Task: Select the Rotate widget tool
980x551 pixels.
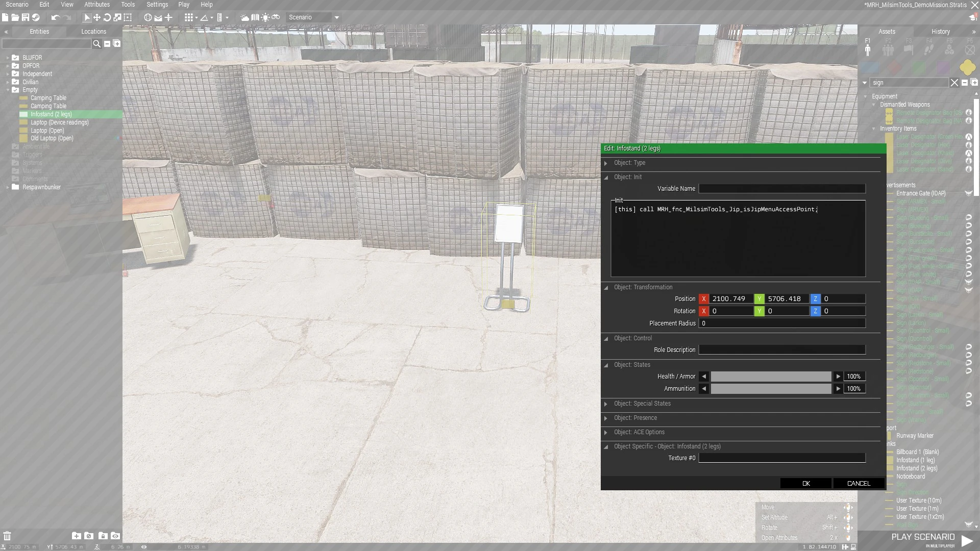Action: click(x=107, y=17)
